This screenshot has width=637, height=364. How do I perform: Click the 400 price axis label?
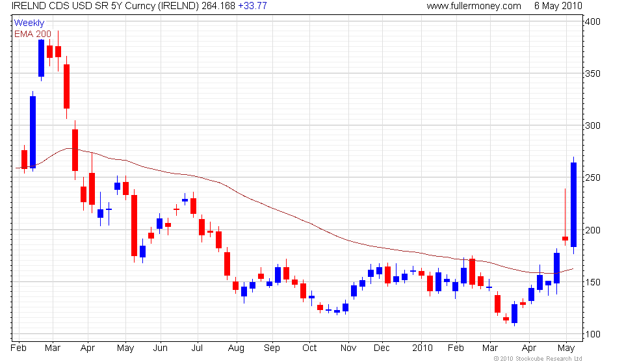(x=593, y=21)
